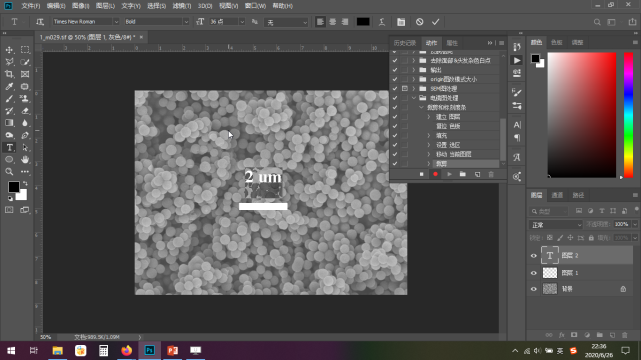This screenshot has width=641, height=360.
Task: Click the hue slider strip in Color panel
Action: pyautogui.click(x=628, y=115)
